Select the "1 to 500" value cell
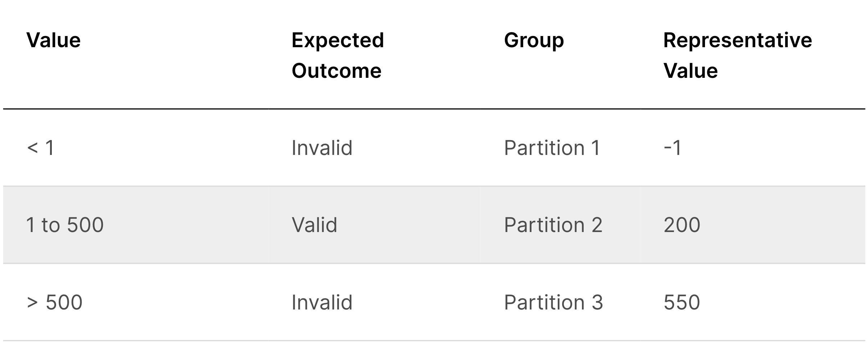 coord(65,225)
